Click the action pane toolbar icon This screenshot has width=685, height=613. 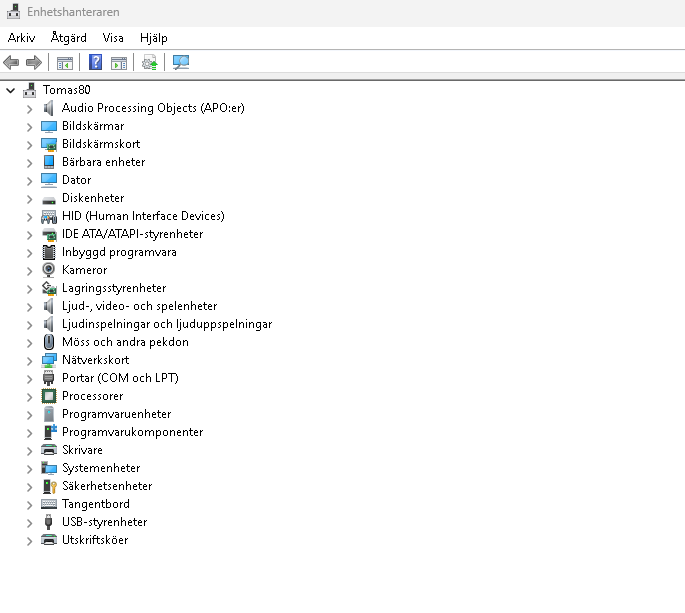coord(119,63)
